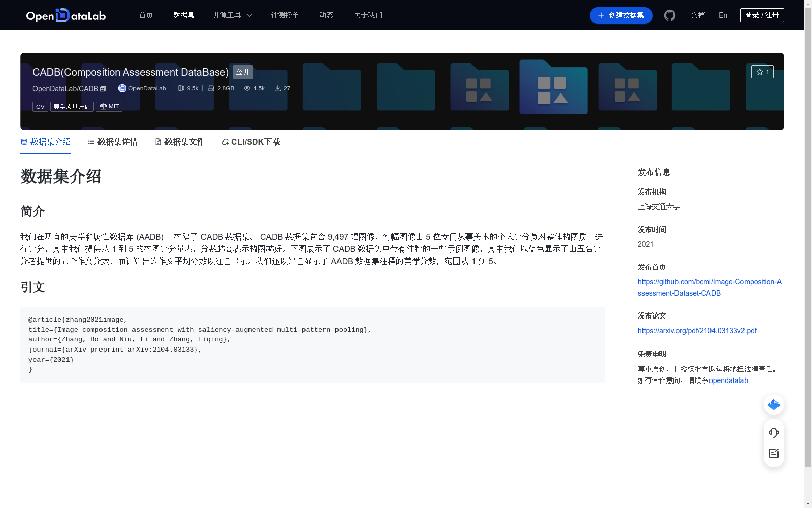The height and width of the screenshot is (508, 812).
Task: Click the 创建数据集 button
Action: tap(621, 15)
